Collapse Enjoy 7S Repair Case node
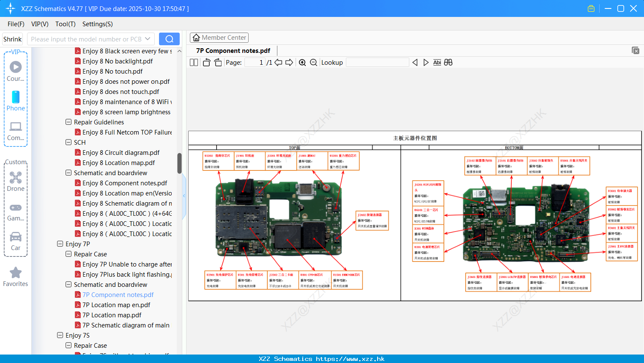 (69, 345)
